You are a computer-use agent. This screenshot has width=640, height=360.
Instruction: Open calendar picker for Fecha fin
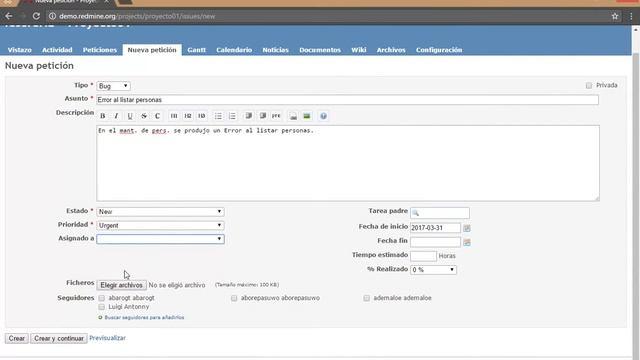[467, 242]
